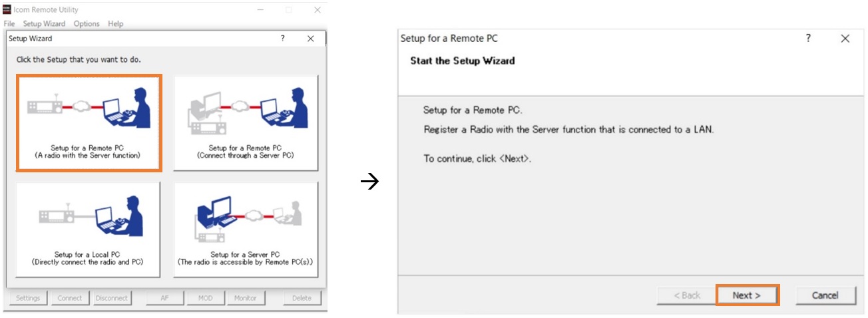868x318 pixels.
Task: Click the Icom Remote Utility title icon
Action: click(7, 9)
